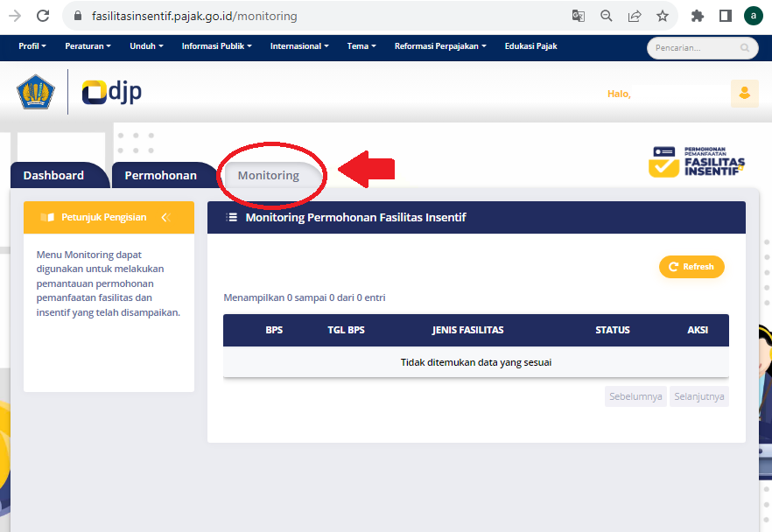Bookmark this page with star icon
The width and height of the screenshot is (772, 532).
click(663, 16)
